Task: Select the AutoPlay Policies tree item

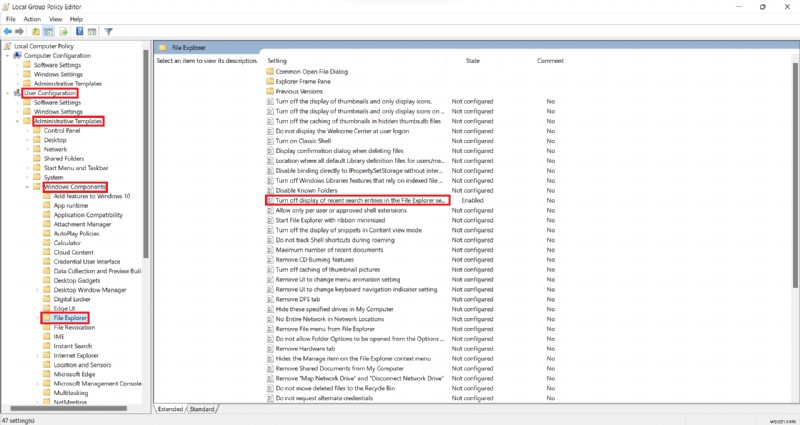Action: tap(77, 234)
